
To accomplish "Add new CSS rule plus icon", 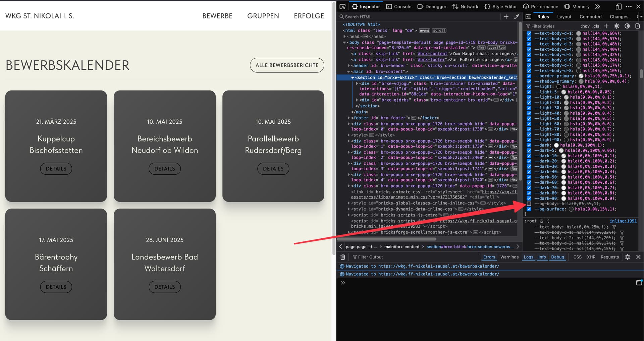I will coord(606,26).
